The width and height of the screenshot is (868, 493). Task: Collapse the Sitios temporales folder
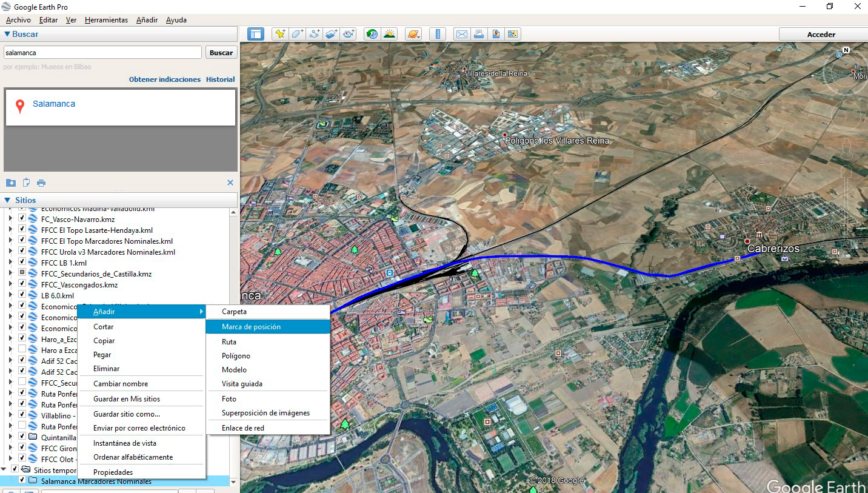(x=5, y=469)
